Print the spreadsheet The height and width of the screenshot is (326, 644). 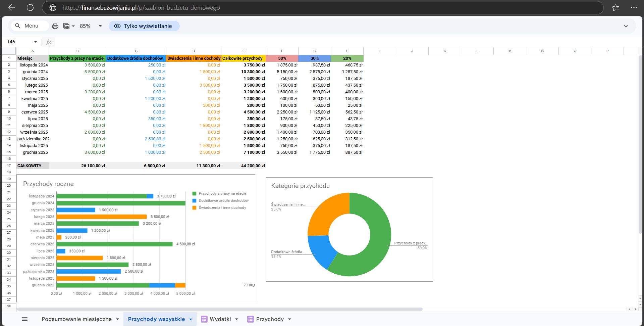55,26
